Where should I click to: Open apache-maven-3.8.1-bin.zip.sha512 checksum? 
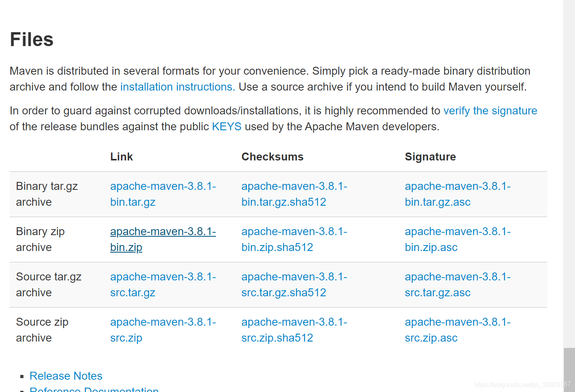coord(294,239)
